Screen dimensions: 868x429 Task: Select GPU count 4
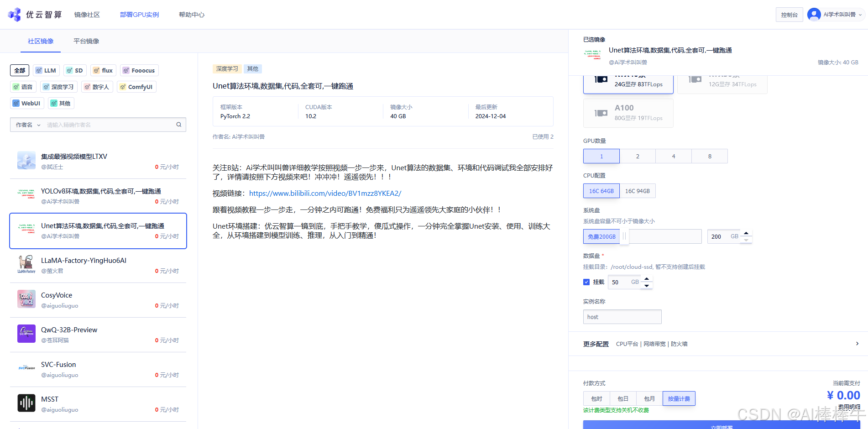(674, 156)
